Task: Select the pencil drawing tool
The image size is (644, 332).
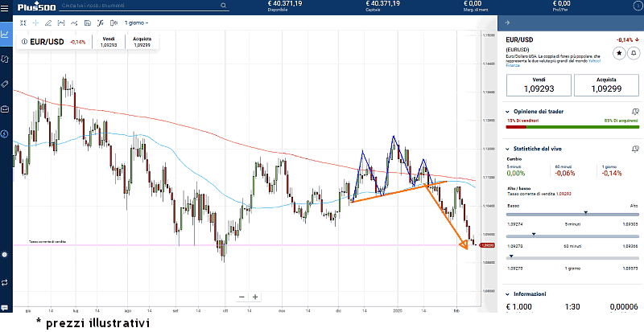Action: [47, 23]
